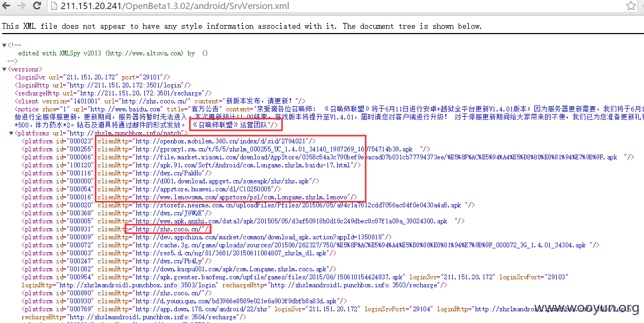
Task: Click the loginHttp zhslmandroid1 3503/login line
Action: click(x=119, y=285)
